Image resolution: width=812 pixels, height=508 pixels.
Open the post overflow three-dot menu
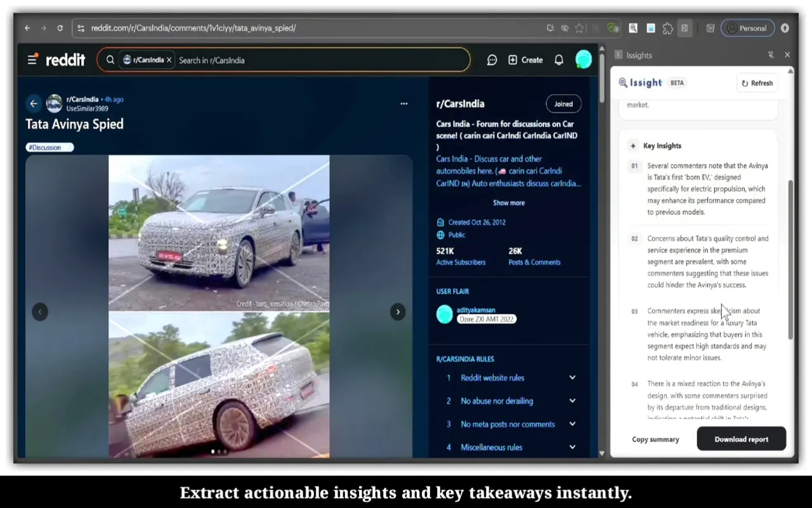point(404,104)
